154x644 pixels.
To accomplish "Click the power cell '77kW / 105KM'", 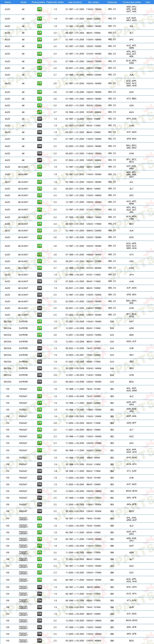I will pyautogui.click(x=93, y=355).
